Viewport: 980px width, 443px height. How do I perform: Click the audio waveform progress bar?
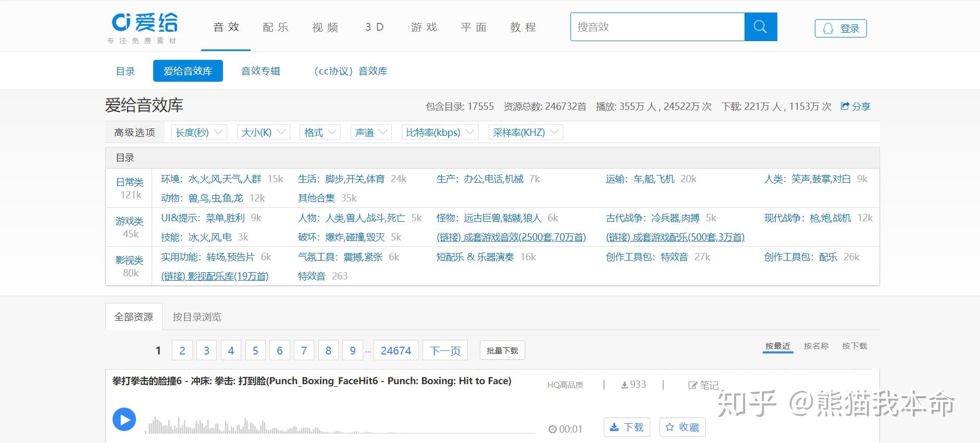click(x=340, y=425)
